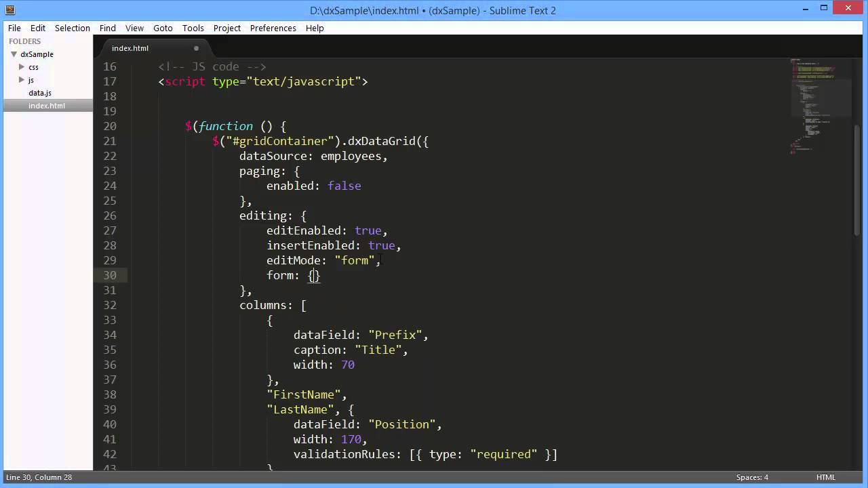This screenshot has height=488, width=868.
Task: Change indentation via Spaces: 4
Action: (x=753, y=477)
